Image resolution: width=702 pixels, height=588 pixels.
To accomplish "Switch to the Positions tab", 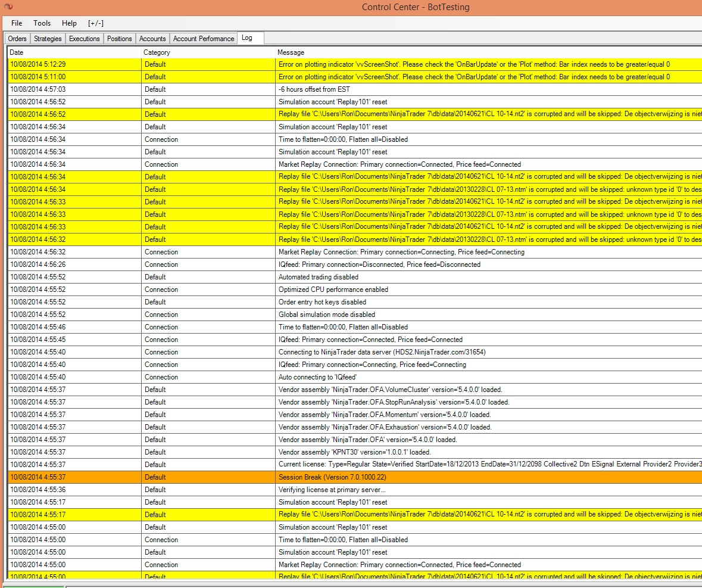I will tap(120, 39).
